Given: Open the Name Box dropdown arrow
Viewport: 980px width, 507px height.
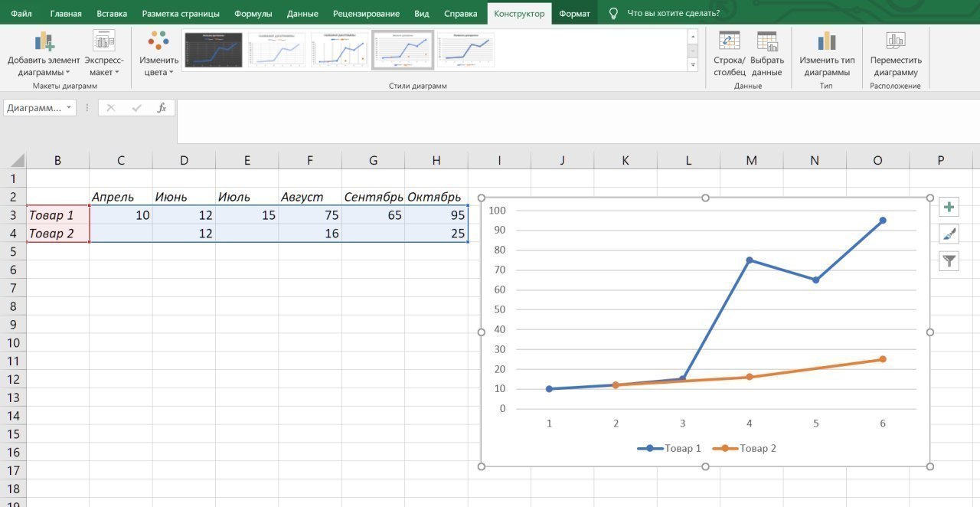Looking at the screenshot, I should pos(70,108).
